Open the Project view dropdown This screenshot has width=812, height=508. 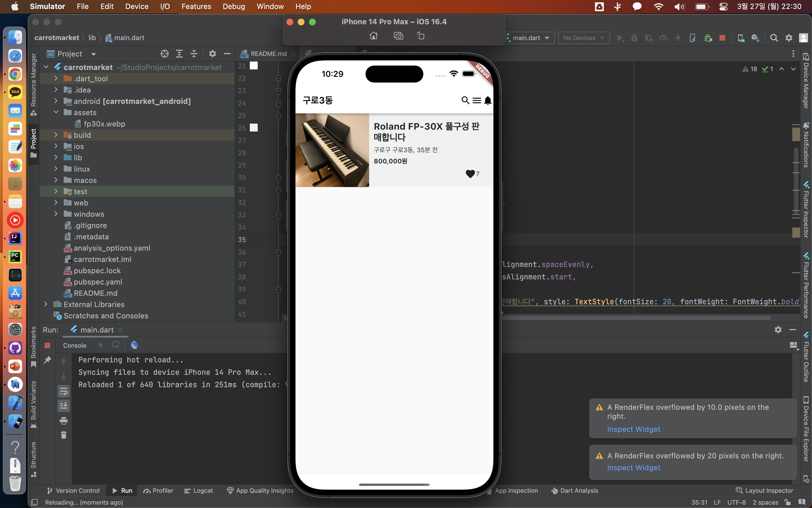click(94, 54)
